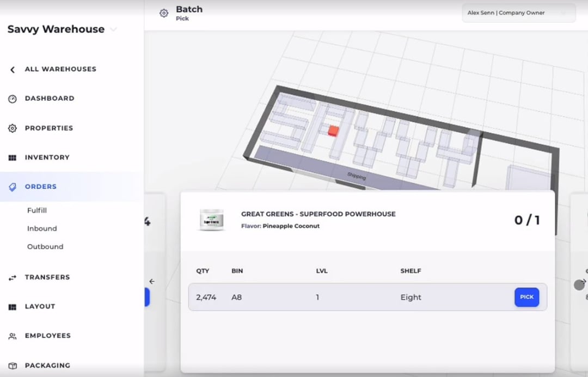Image resolution: width=588 pixels, height=377 pixels.
Task: Click the 2,474 quantity value
Action: [x=206, y=298]
